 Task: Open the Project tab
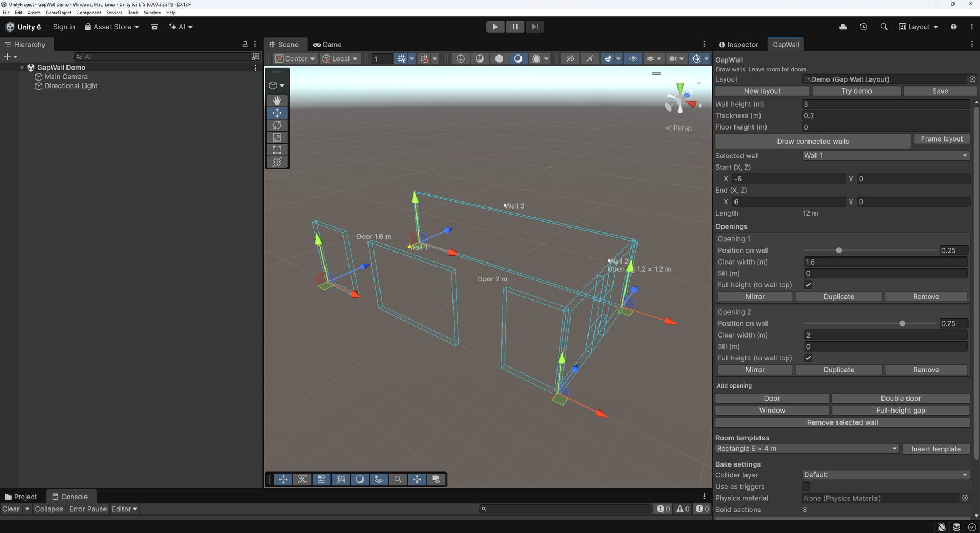click(21, 497)
